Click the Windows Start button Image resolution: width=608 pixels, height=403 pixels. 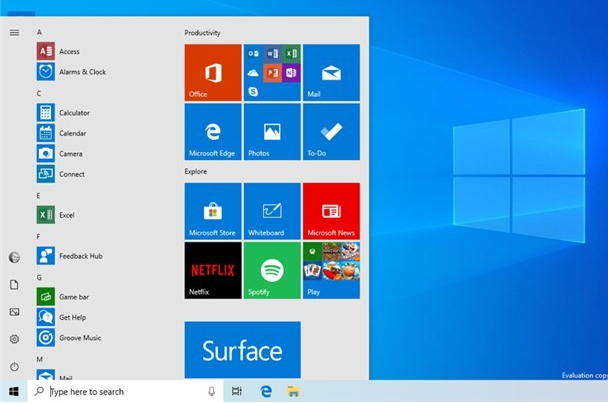(14, 391)
